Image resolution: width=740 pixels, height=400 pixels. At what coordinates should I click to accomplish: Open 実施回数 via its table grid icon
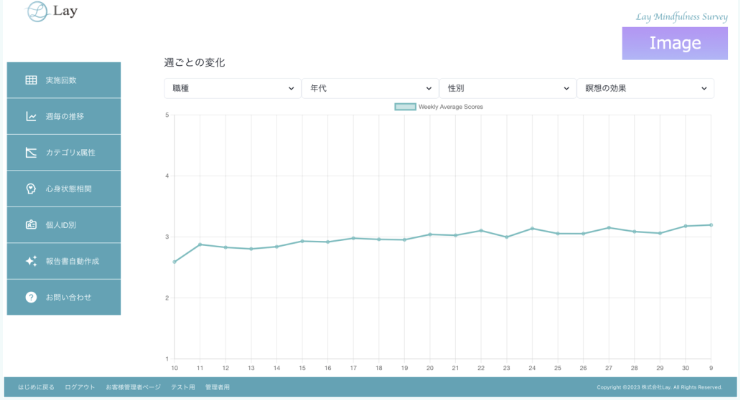pos(31,80)
